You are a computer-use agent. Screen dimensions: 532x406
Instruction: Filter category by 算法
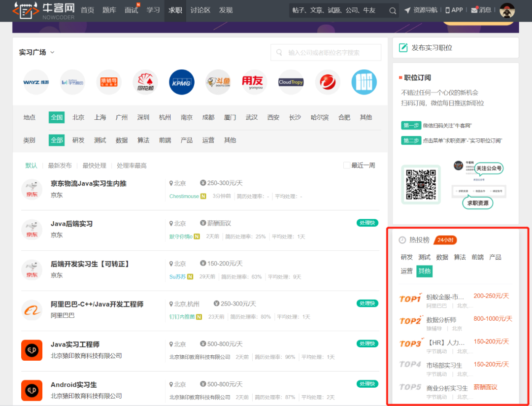coord(143,140)
